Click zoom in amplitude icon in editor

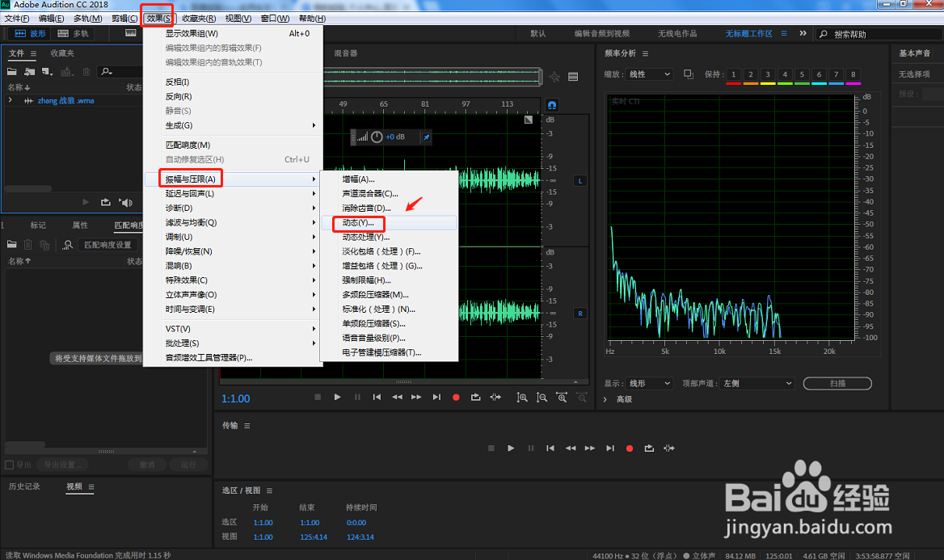(x=522, y=398)
